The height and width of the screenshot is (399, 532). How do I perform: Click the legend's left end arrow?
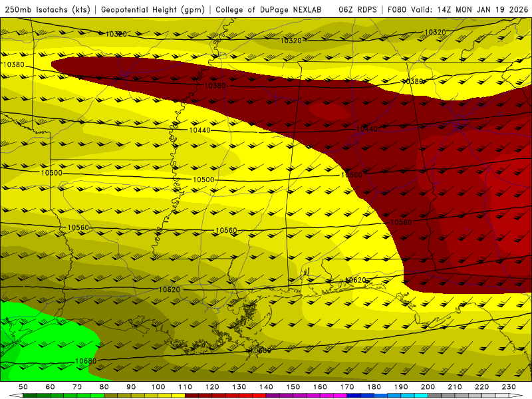[x=16, y=396]
